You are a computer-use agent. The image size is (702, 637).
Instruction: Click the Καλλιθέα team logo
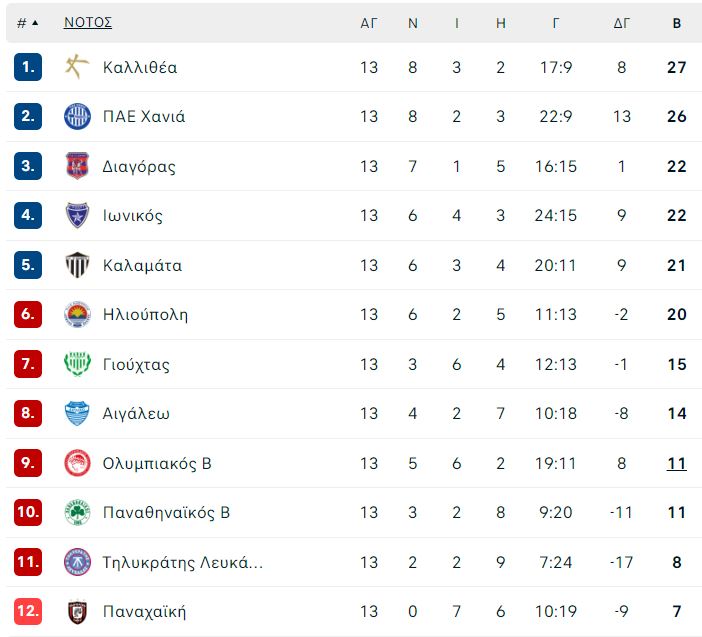coord(77,67)
